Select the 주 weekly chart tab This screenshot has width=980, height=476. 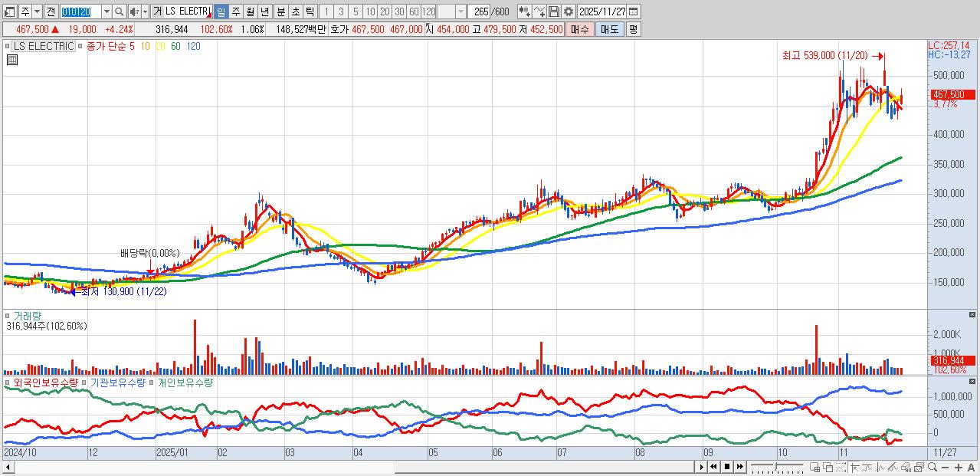point(235,11)
